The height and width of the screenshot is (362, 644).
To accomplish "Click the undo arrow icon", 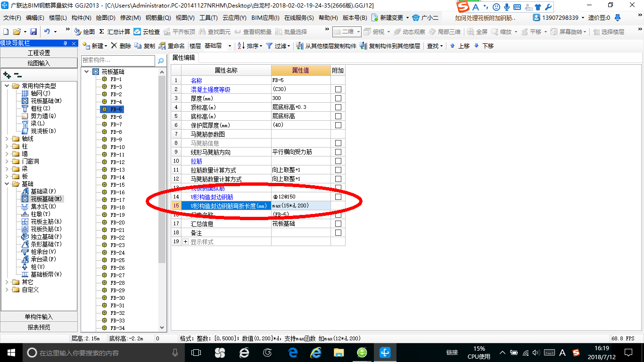I will point(47,32).
